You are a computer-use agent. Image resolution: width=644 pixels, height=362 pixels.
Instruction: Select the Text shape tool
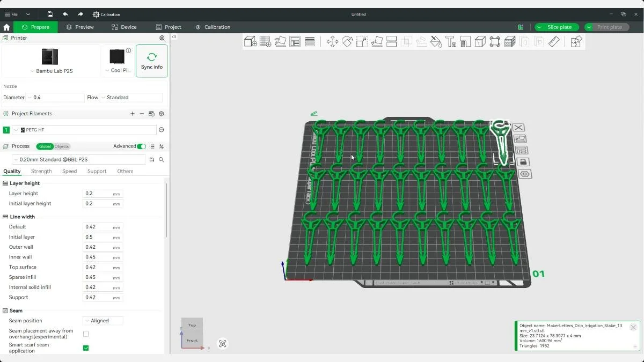[x=451, y=41]
